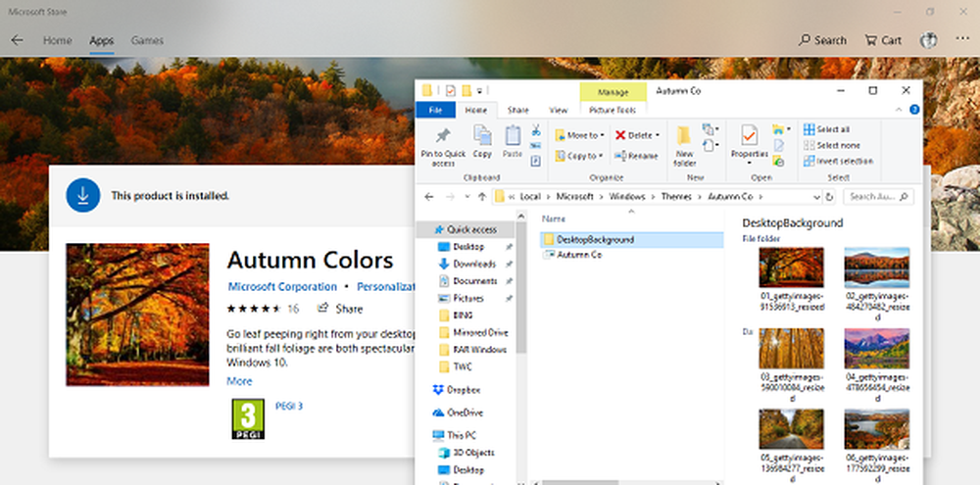Open the Picture Tools tab

pyautogui.click(x=612, y=110)
